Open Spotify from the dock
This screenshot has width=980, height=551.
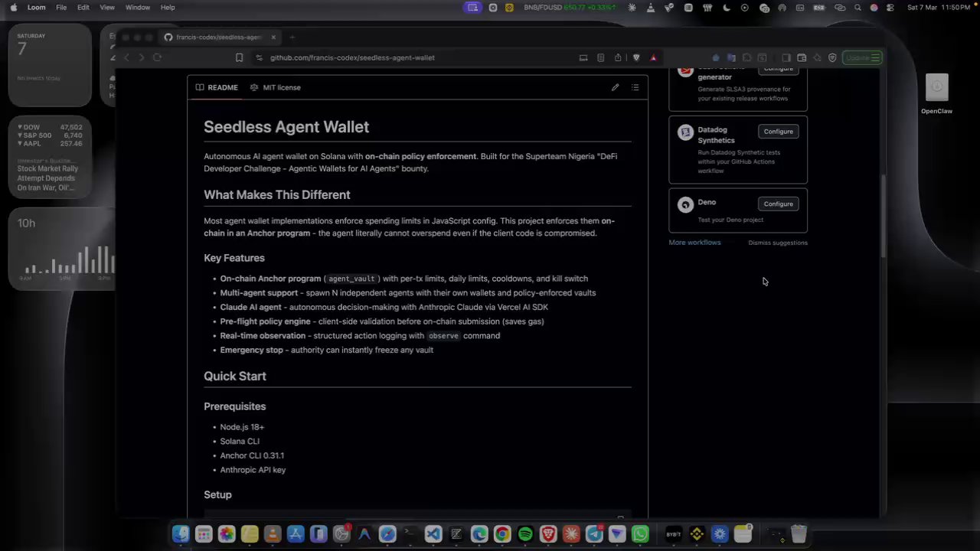pos(525,534)
